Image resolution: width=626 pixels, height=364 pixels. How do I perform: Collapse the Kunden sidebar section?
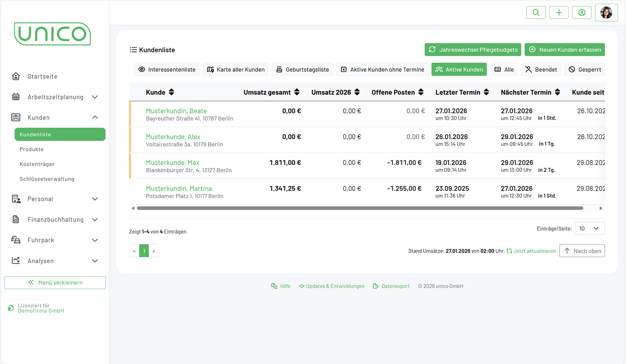tap(95, 118)
